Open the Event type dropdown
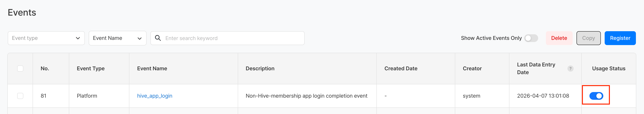644x114 pixels. pos(46,38)
